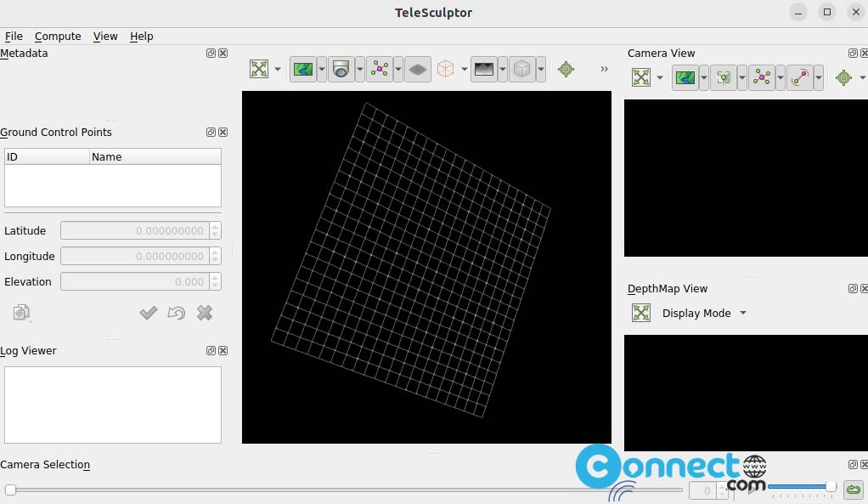This screenshot has width=868, height=504.
Task: Reset the DepthMap View with expand-arrows icon
Action: click(641, 313)
